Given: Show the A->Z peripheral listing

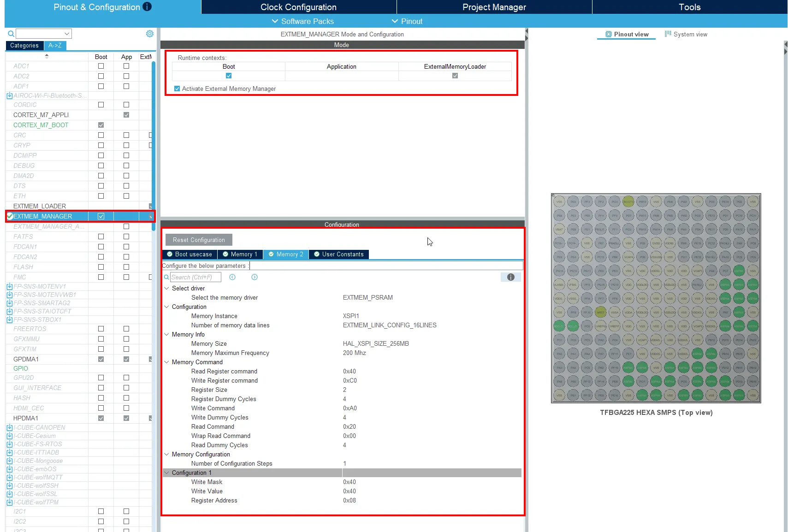Looking at the screenshot, I should click(55, 45).
